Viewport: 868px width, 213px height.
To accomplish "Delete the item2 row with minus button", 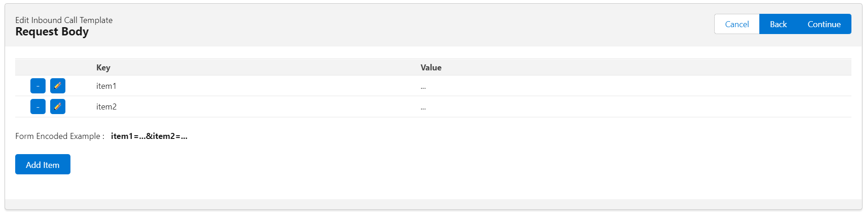I will click(38, 107).
